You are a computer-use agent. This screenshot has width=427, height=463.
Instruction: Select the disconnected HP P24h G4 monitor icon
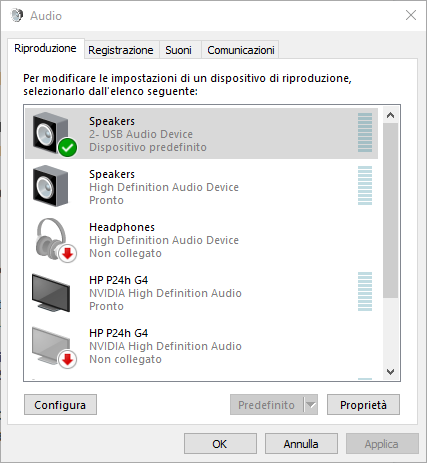[51, 346]
